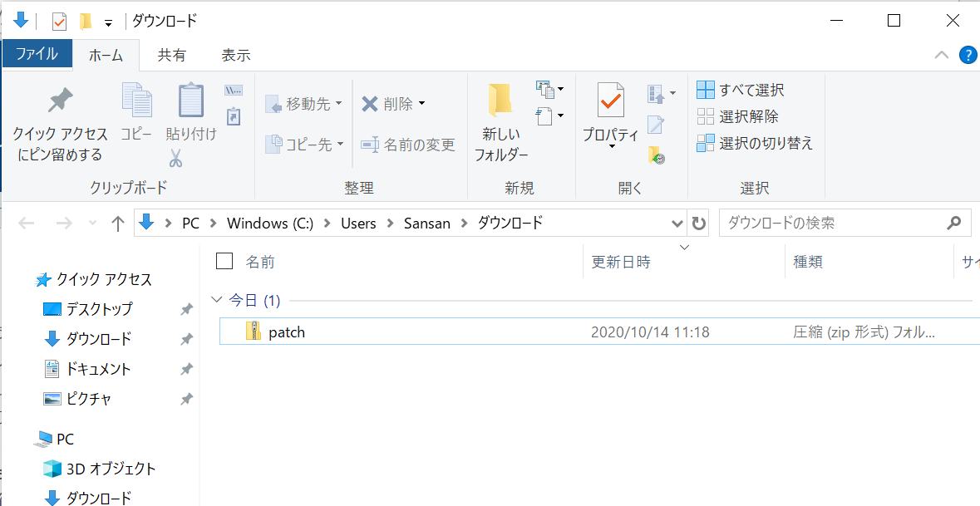Click the Rename (名前の変更) button
The image size is (980, 506).
click(x=408, y=145)
